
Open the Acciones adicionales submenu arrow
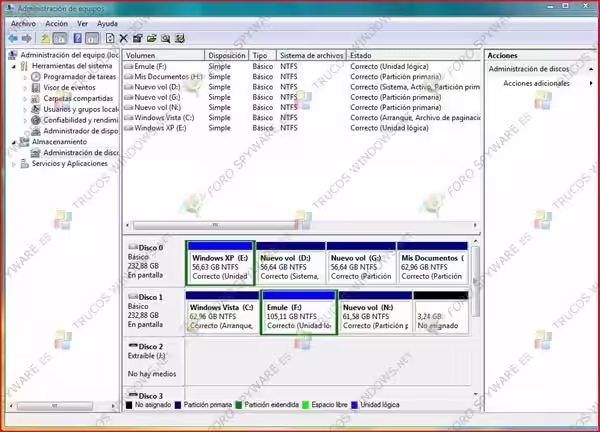[591, 83]
